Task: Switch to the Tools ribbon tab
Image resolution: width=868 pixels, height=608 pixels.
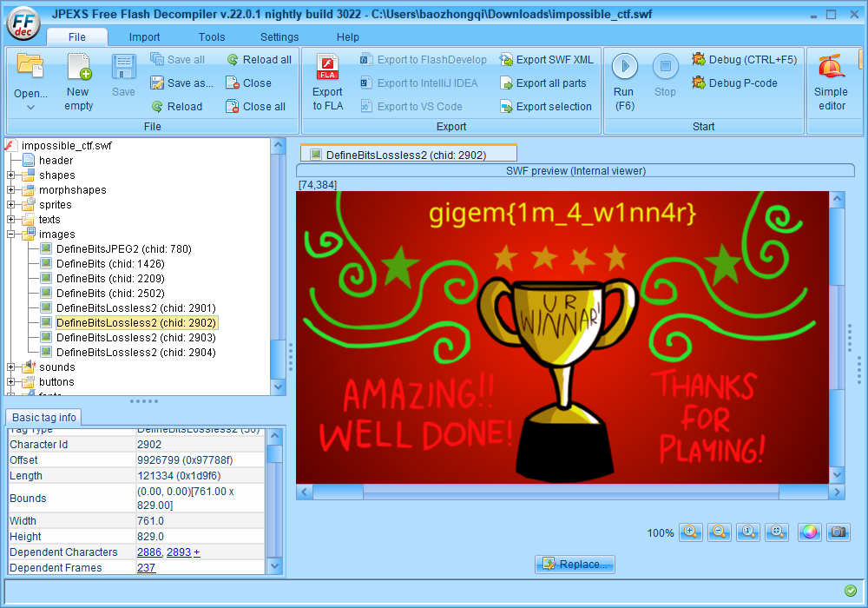Action: tap(212, 37)
